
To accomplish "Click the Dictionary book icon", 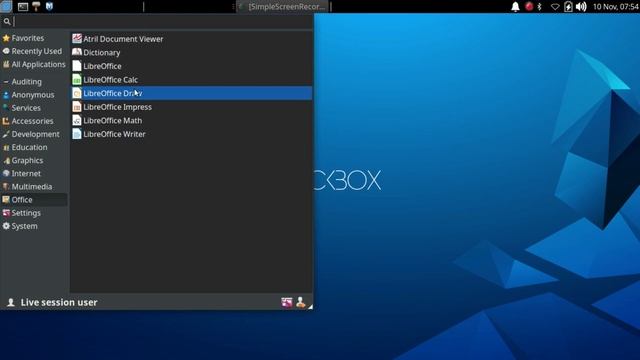I will coord(77,52).
